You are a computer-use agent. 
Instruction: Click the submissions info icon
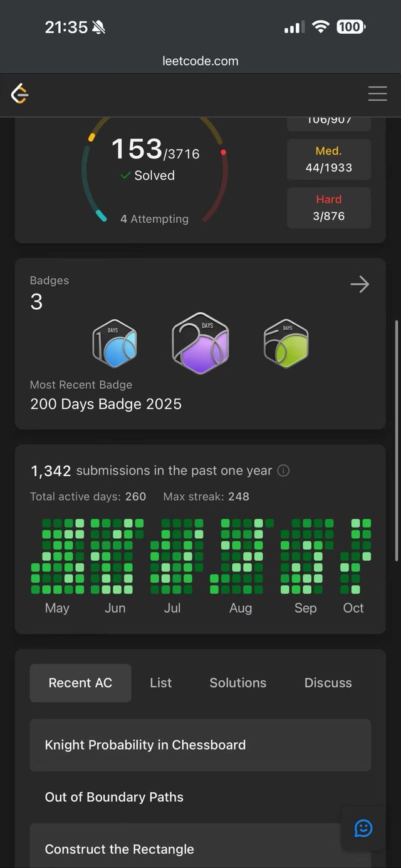point(283,471)
